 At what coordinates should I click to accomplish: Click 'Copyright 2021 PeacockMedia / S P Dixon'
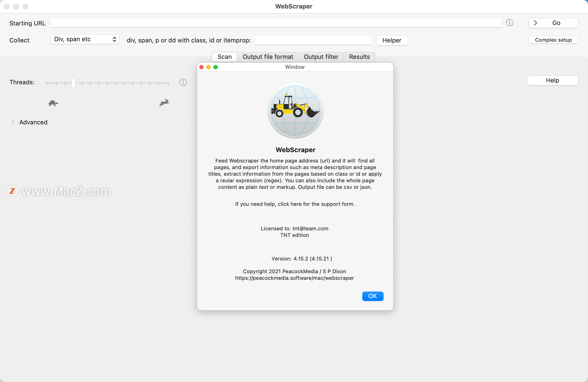coord(294,272)
